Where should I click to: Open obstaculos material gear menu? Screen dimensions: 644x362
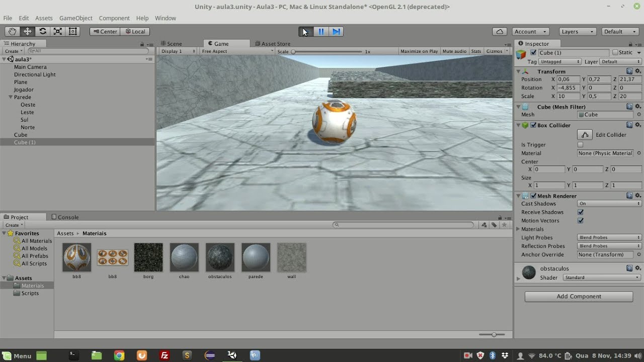pos(638,268)
